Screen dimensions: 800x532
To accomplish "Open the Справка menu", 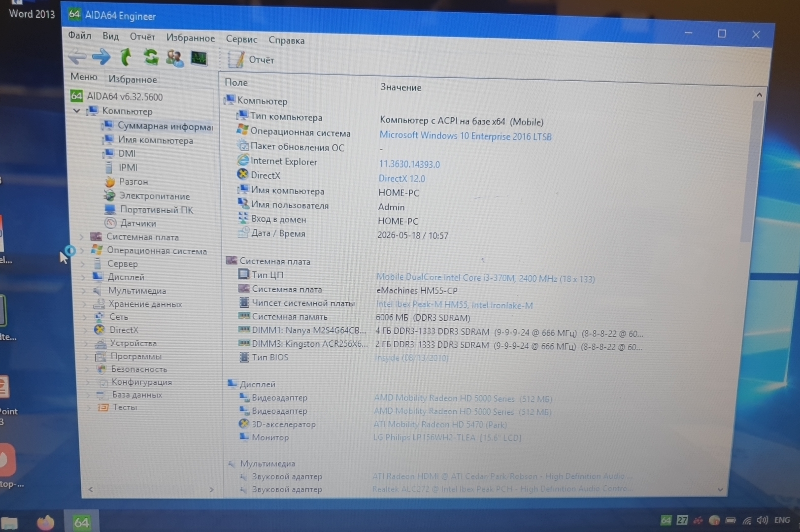I will tap(286, 40).
